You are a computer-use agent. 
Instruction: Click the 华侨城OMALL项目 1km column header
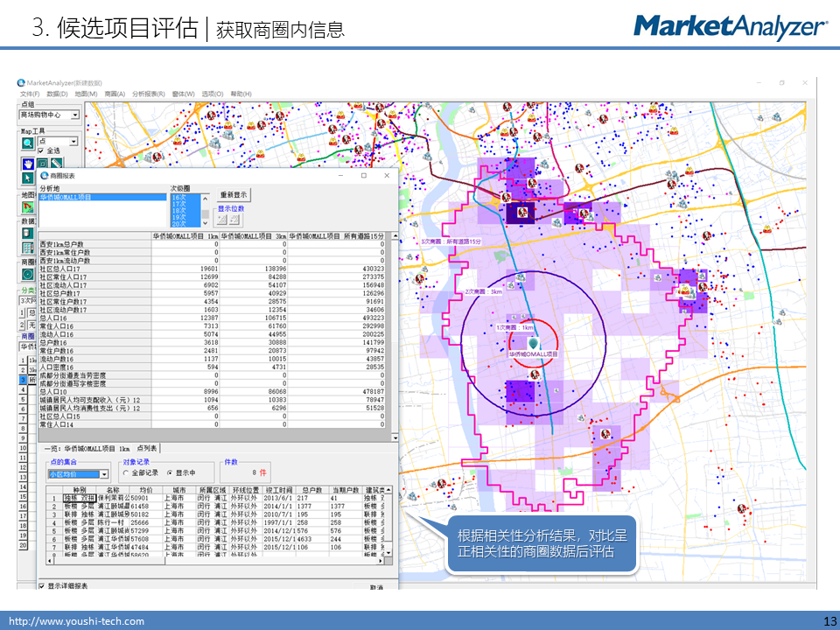[185, 236]
